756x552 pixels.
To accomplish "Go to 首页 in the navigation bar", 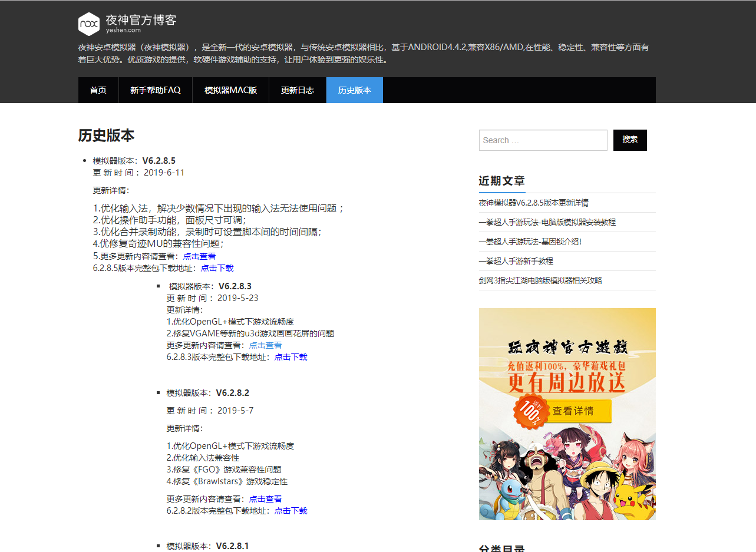I will pos(98,90).
